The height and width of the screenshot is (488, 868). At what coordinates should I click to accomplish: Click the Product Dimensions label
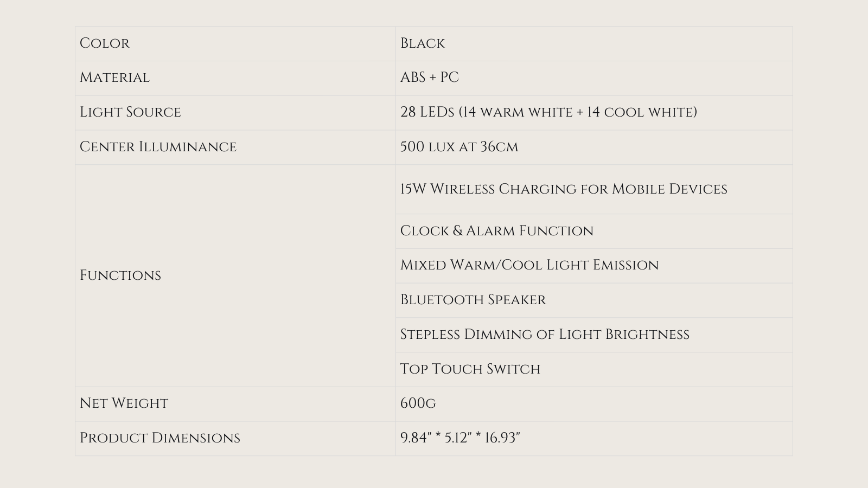(159, 438)
